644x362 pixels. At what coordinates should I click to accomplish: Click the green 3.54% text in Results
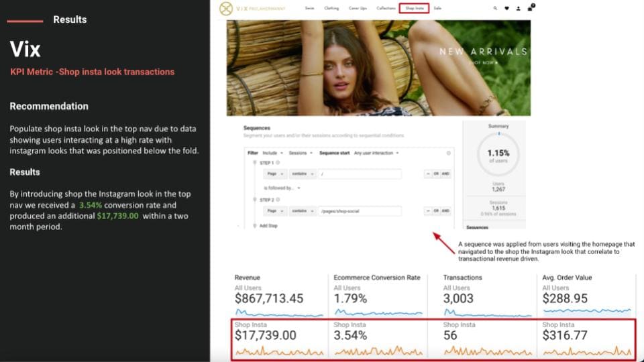pyautogui.click(x=91, y=205)
